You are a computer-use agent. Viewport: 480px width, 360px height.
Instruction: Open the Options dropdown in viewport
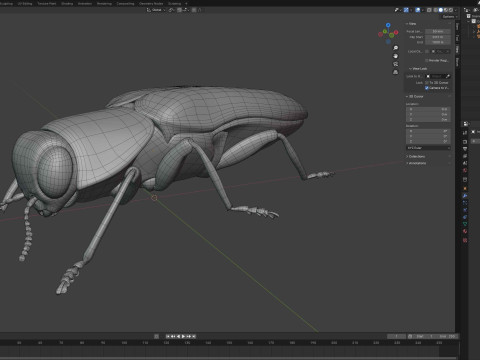pos(449,17)
